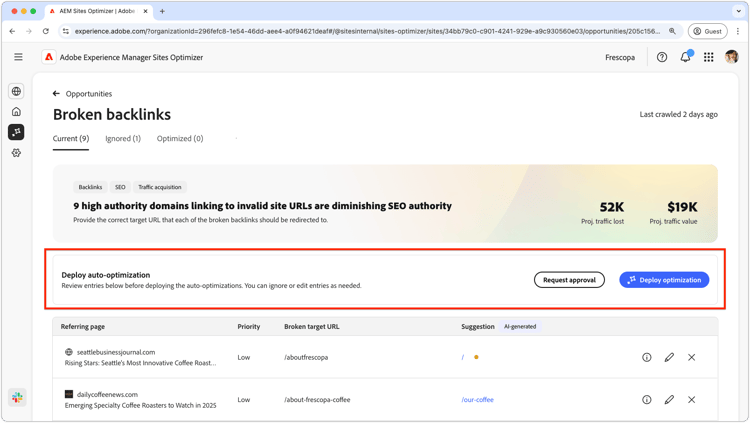
Task: Open the /our-coffee suggestion link
Action: [x=477, y=400]
